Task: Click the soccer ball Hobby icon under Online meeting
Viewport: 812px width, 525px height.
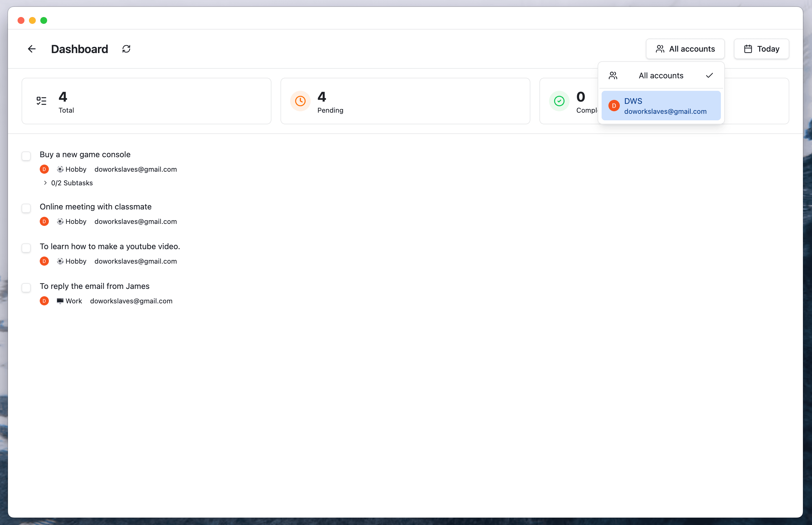Action: (x=60, y=222)
